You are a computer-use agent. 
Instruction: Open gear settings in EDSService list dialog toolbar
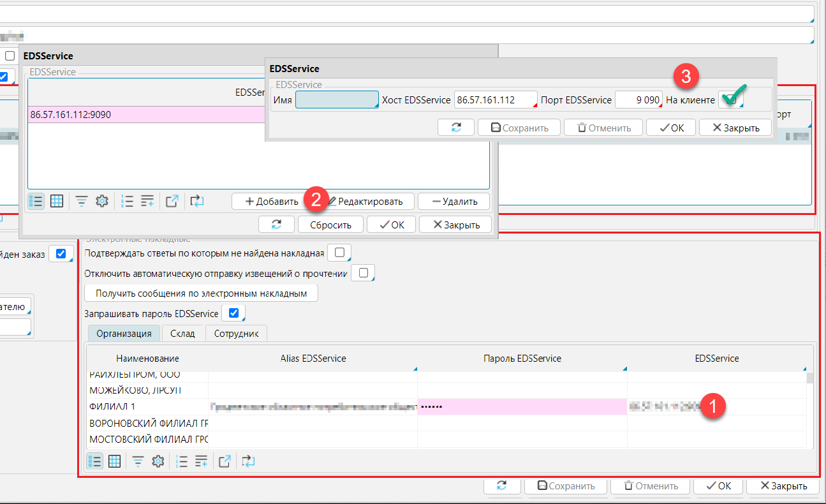[101, 201]
